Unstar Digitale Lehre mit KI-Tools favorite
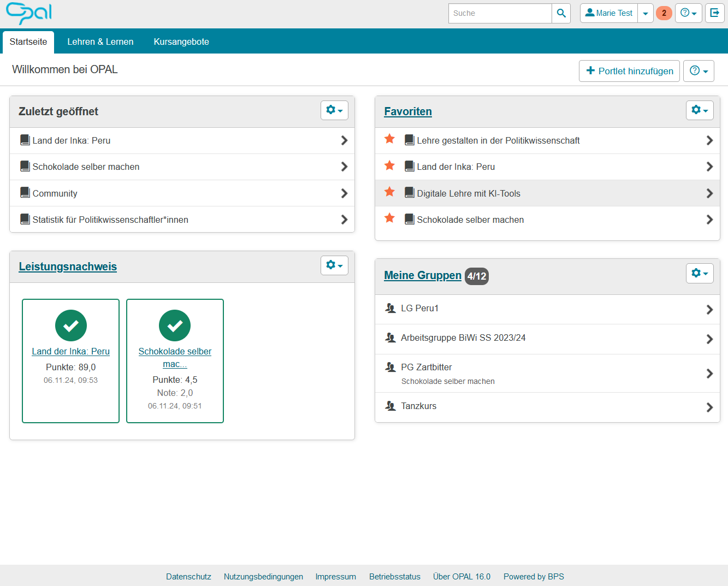 389,192
